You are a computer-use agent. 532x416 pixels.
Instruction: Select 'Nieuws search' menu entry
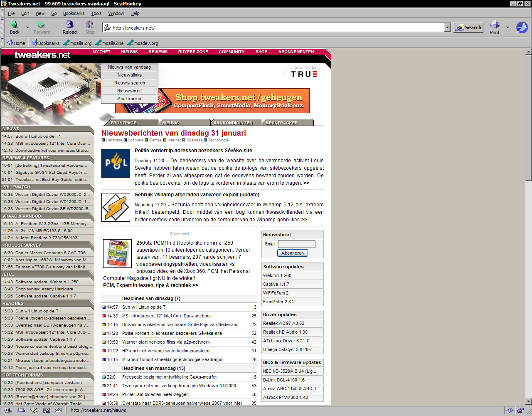[129, 83]
